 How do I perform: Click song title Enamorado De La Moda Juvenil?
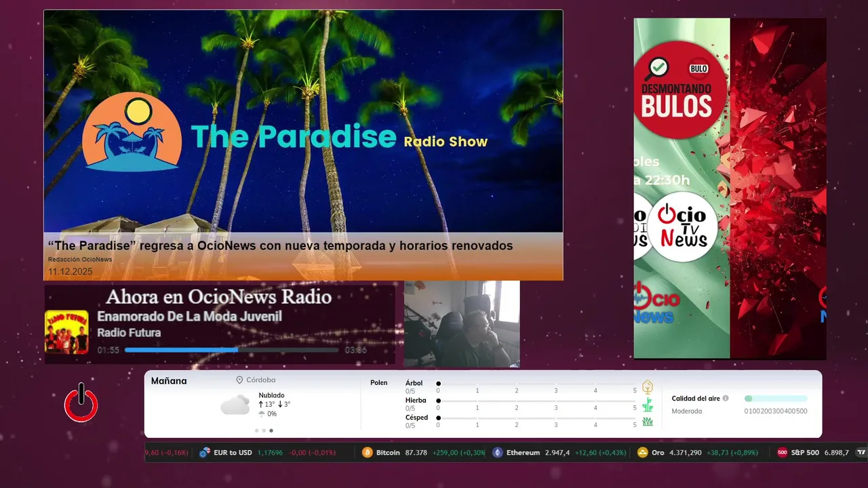189,317
